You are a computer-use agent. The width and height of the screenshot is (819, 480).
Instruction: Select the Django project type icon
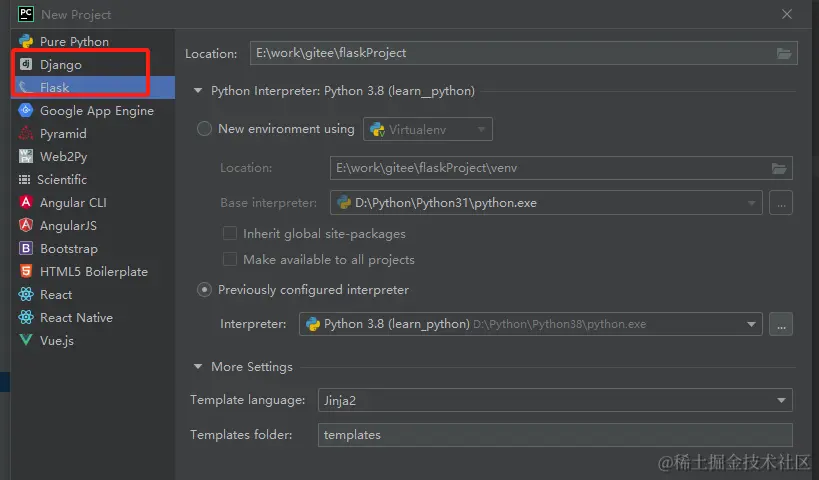coord(26,65)
